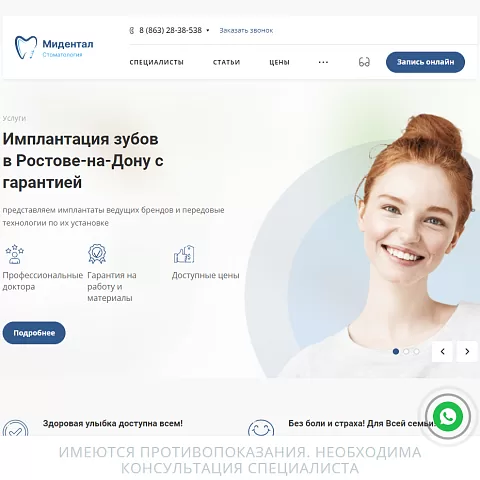
Task: Click the Мидентал tooth logo
Action: pyautogui.click(x=26, y=47)
